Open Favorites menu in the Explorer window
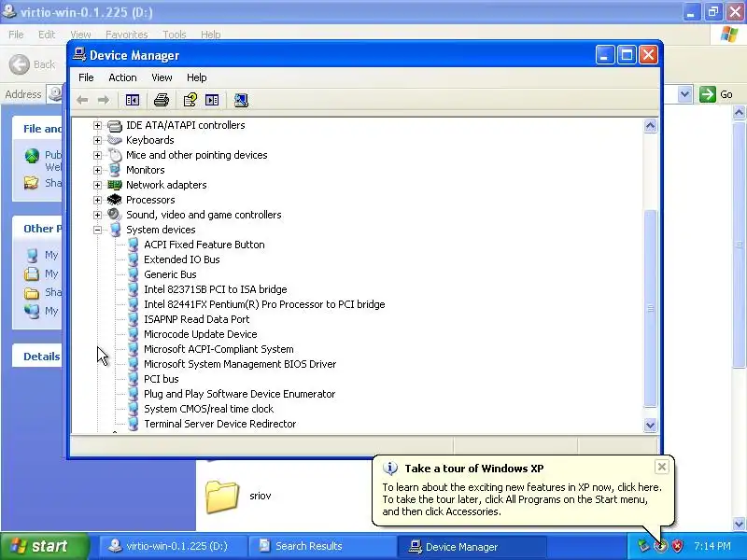 coord(127,35)
